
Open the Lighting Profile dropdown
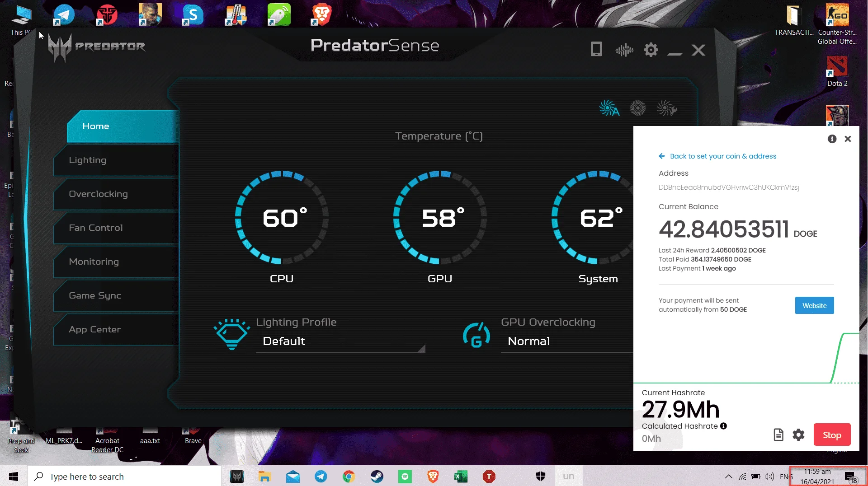tap(340, 341)
